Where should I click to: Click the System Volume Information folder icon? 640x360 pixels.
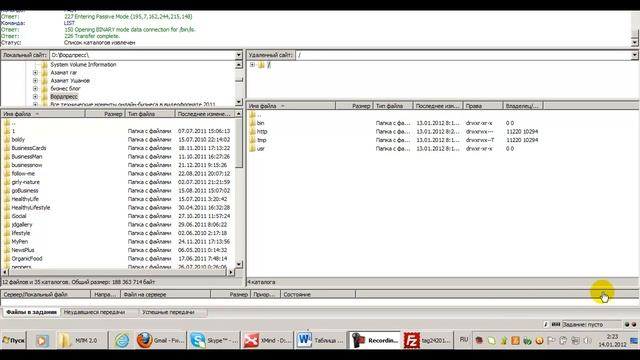point(44,64)
